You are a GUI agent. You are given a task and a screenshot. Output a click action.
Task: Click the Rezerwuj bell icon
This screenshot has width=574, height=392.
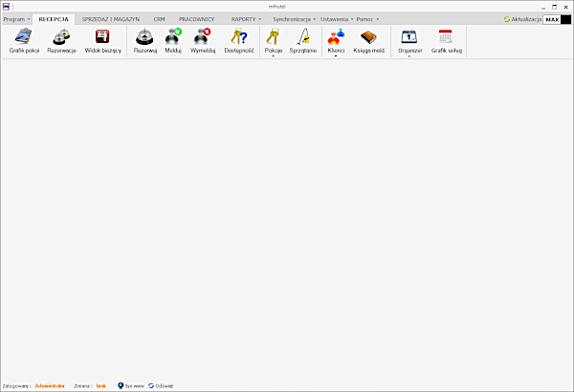pos(145,40)
